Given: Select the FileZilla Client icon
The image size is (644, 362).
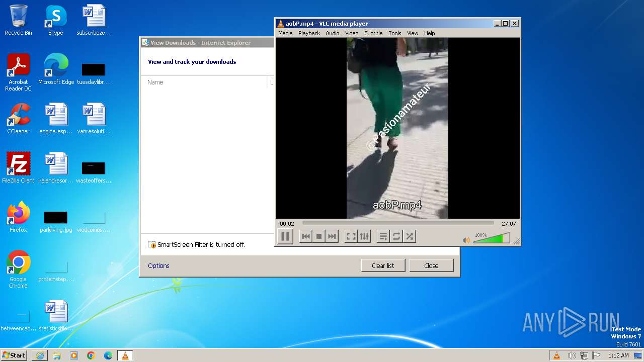Looking at the screenshot, I should click(18, 168).
